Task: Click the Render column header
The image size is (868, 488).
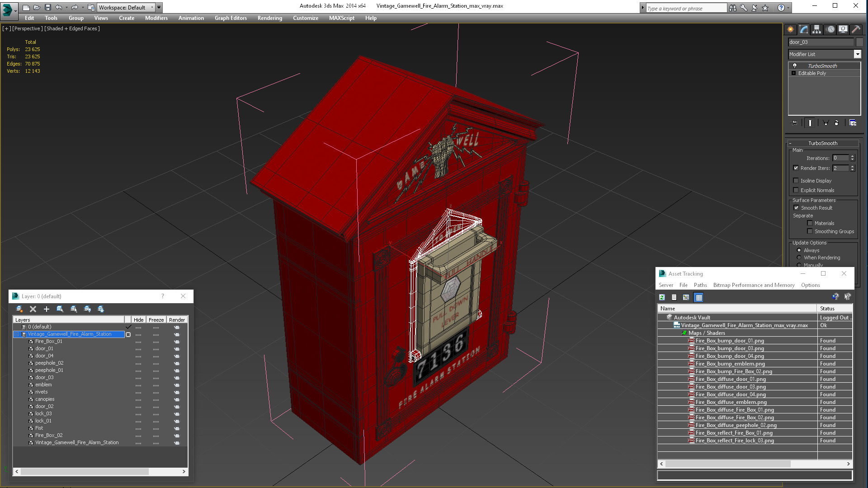Action: tap(177, 320)
